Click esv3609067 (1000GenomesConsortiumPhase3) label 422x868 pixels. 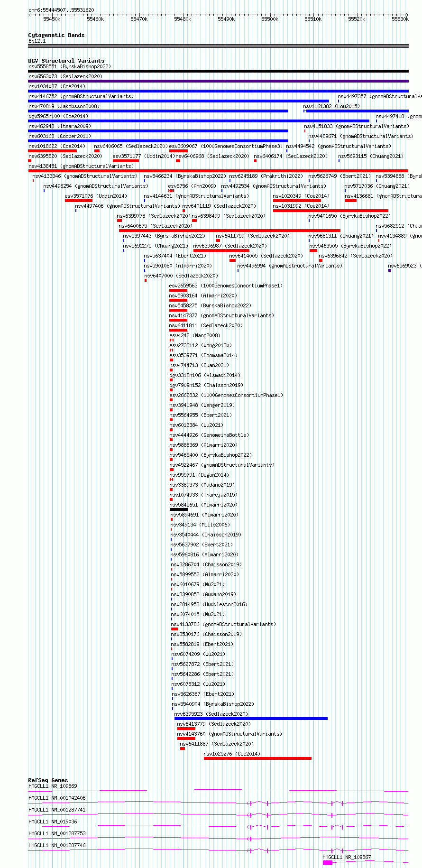[226, 146]
